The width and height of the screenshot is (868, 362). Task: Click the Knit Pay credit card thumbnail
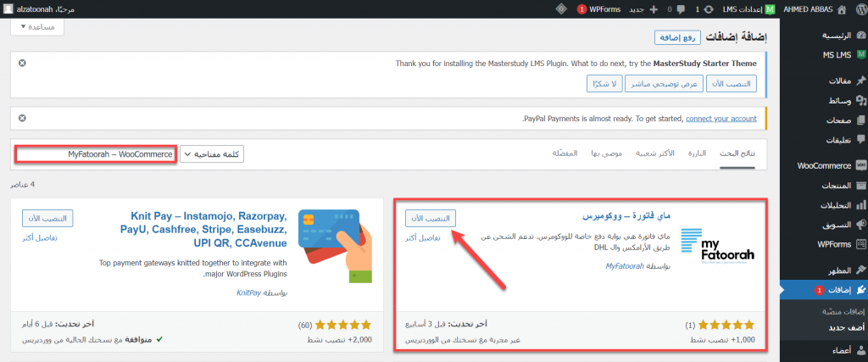[335, 247]
